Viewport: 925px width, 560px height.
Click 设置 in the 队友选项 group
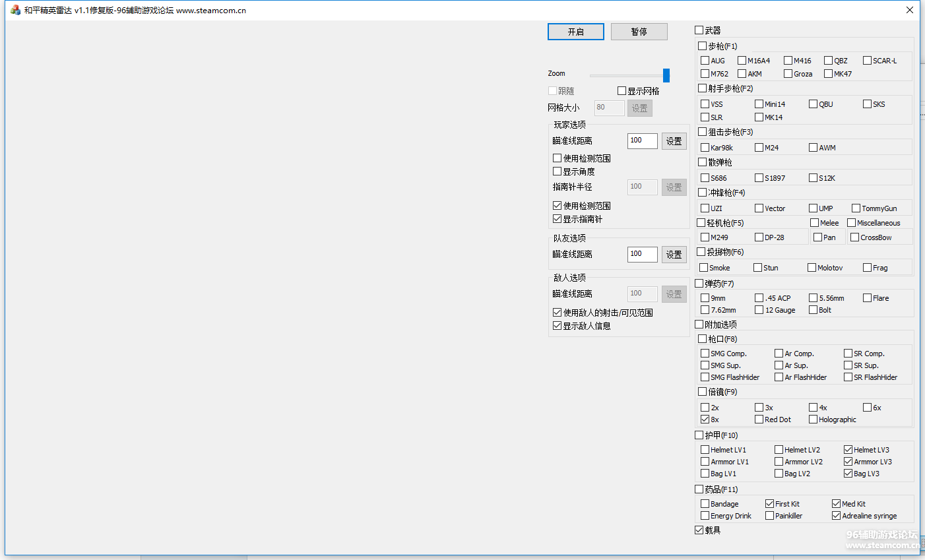(x=674, y=255)
